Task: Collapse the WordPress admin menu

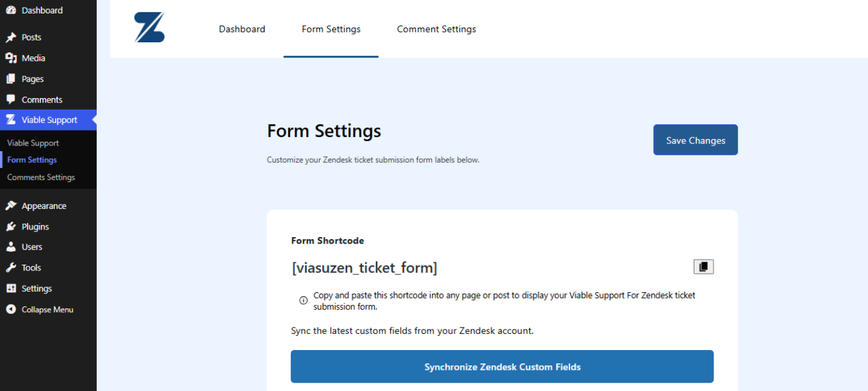Action: pos(47,310)
